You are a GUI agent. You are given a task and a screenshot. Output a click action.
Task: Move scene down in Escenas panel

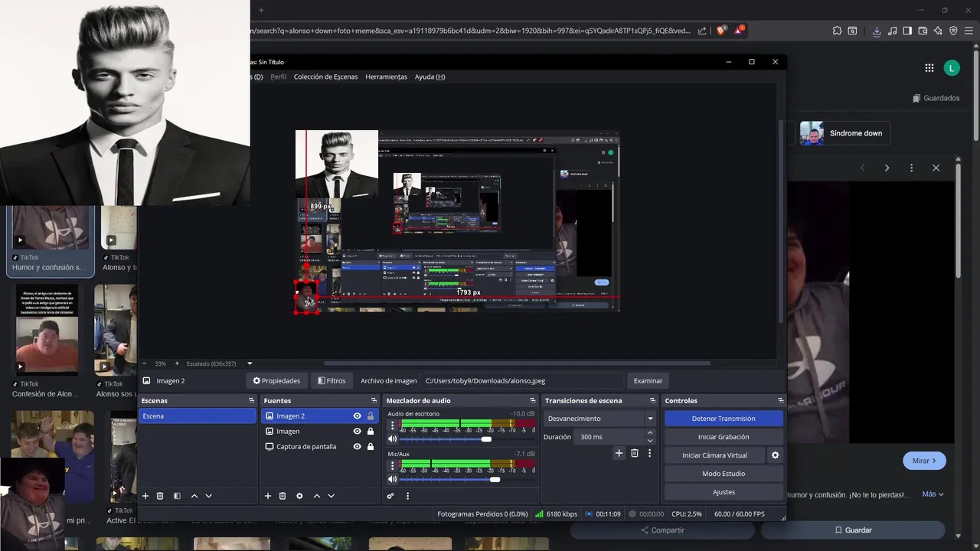pos(208,496)
